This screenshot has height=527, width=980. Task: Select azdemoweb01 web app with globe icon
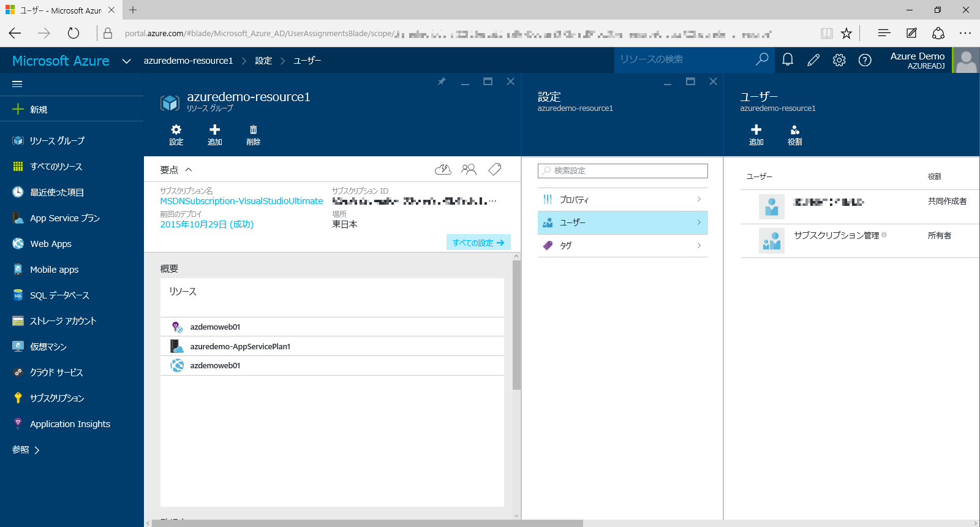pos(332,365)
